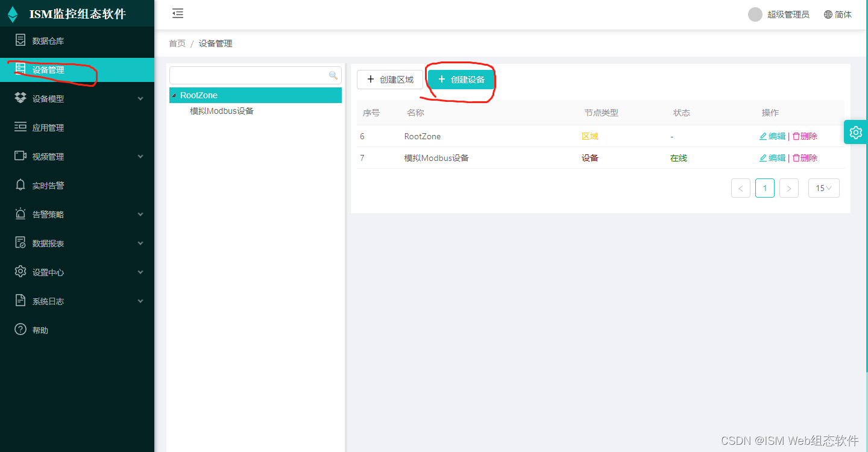
Task: Click 帮助 question mark icon
Action: point(20,330)
